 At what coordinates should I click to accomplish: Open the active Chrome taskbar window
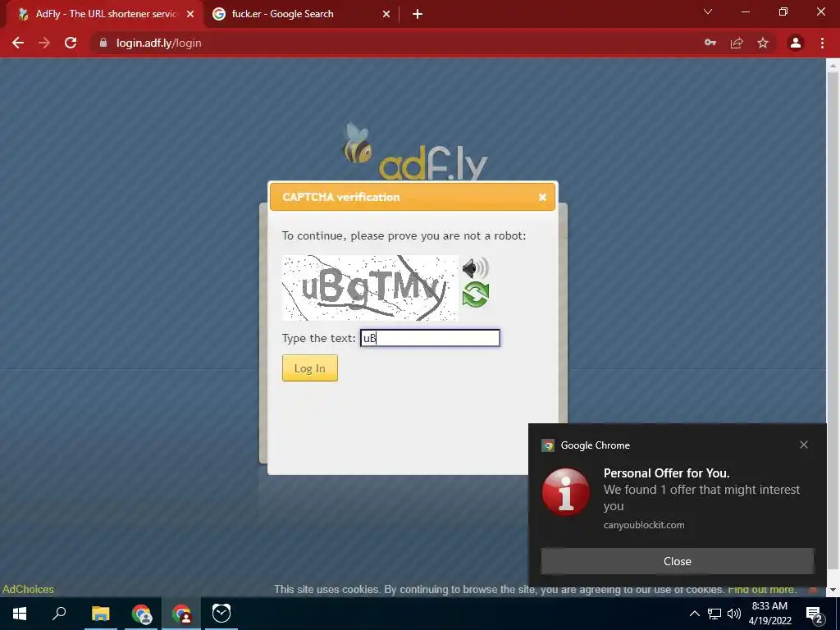pyautogui.click(x=181, y=614)
